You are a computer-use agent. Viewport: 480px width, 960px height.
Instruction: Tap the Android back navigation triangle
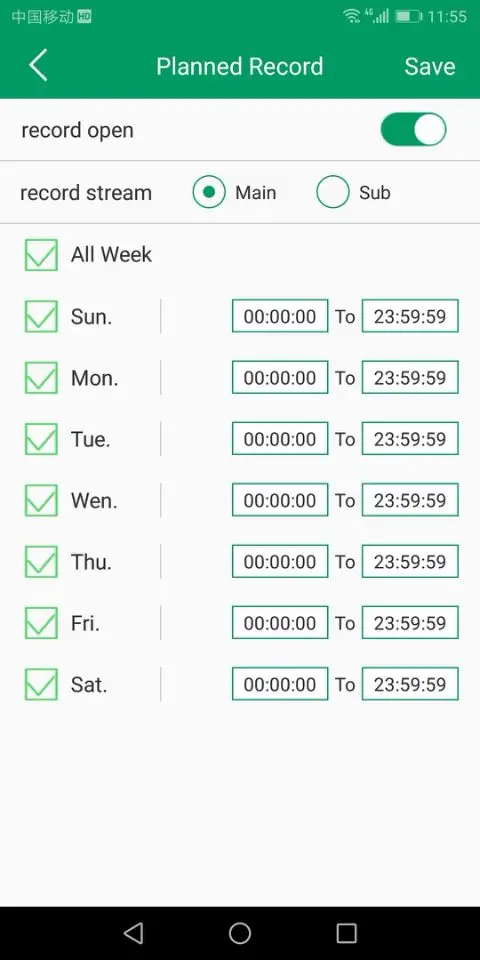click(x=133, y=933)
